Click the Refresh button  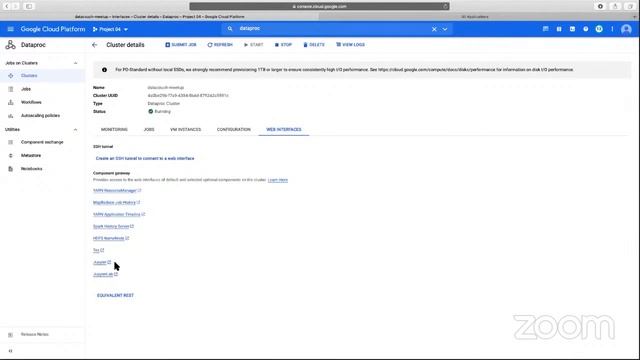(220, 45)
